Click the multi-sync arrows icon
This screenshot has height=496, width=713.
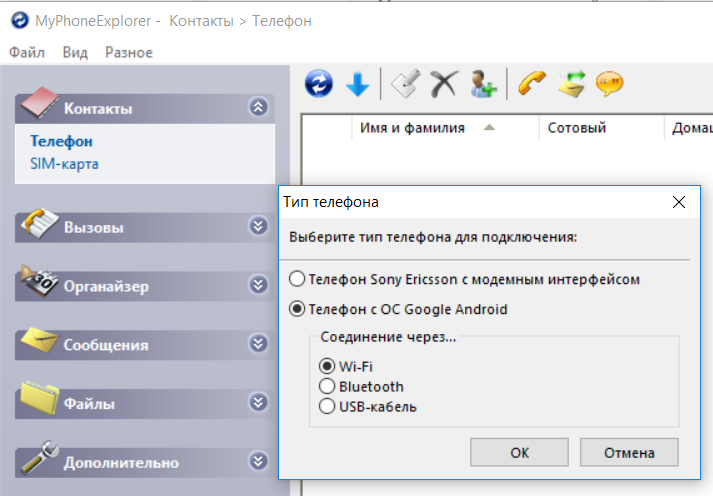[572, 85]
